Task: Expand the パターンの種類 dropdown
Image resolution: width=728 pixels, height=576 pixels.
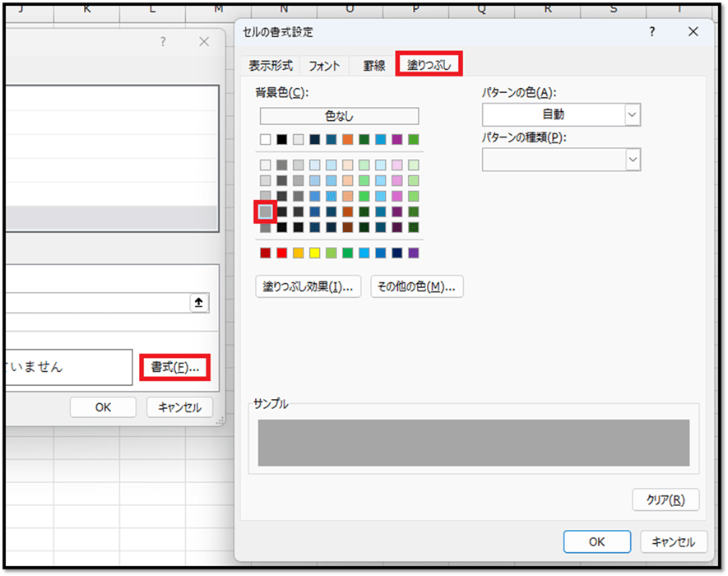Action: click(561, 160)
